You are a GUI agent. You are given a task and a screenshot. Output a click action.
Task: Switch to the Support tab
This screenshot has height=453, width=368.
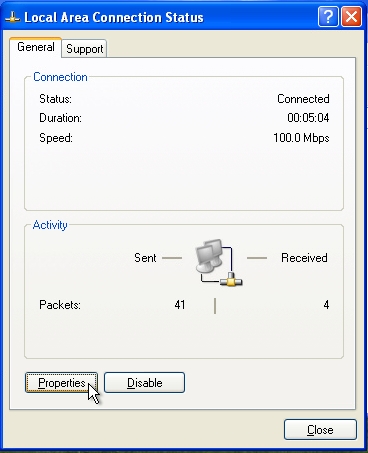(84, 49)
